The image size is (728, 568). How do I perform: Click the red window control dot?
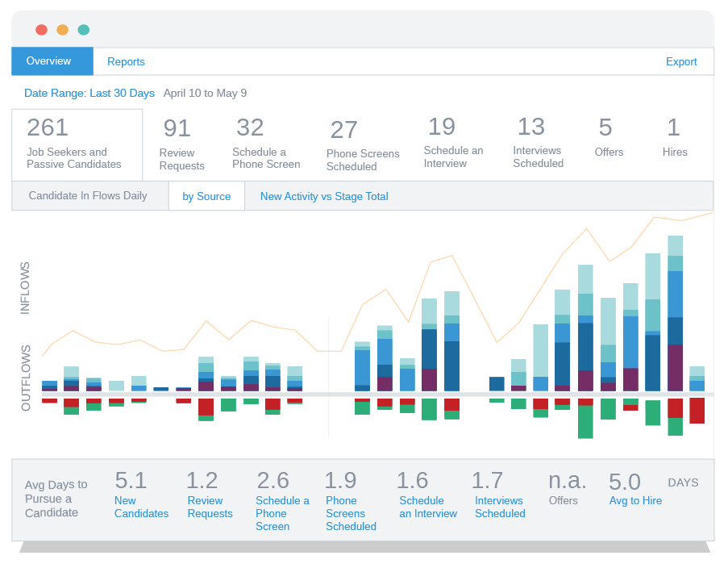click(x=41, y=29)
